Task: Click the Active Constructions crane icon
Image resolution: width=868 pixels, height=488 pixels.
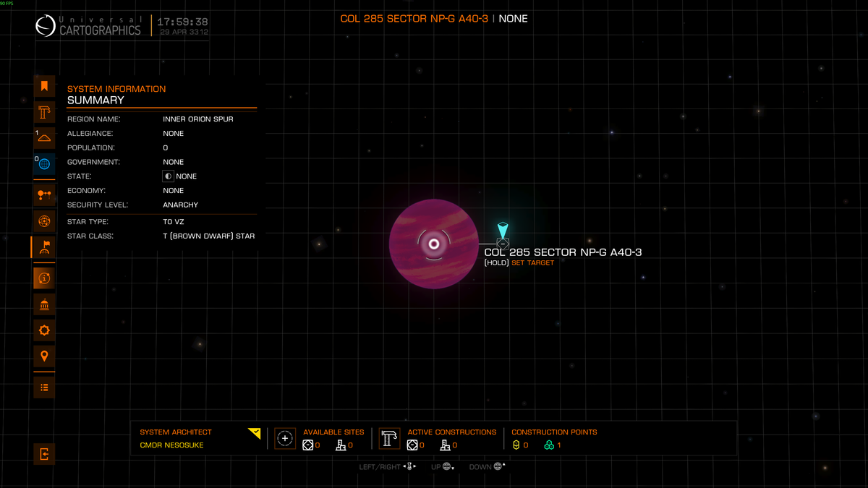Action: click(390, 438)
